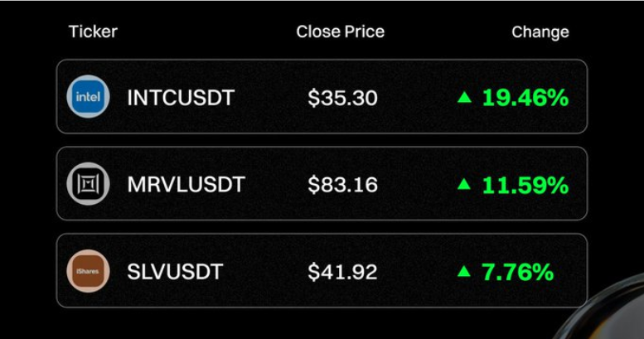Click the Intel logo icon
The height and width of the screenshot is (339, 644).
(x=88, y=97)
